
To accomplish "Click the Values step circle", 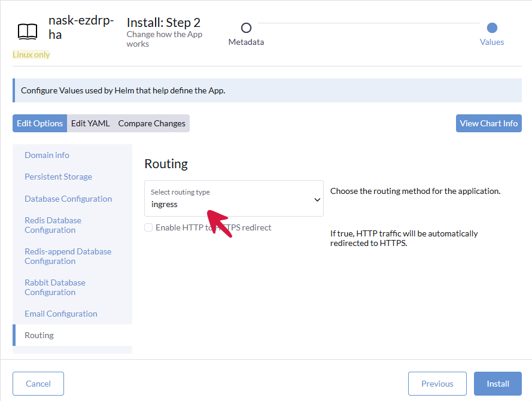I will [x=492, y=28].
